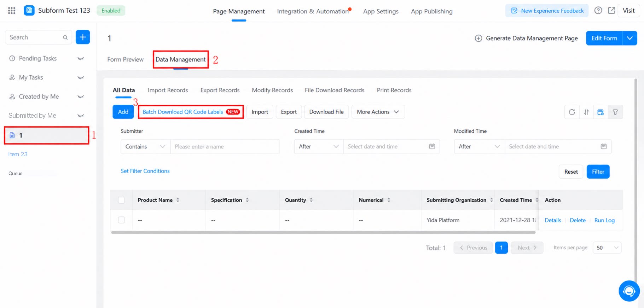Open the Items per page 50 dropdown
This screenshot has height=308, width=644.
coord(607,248)
